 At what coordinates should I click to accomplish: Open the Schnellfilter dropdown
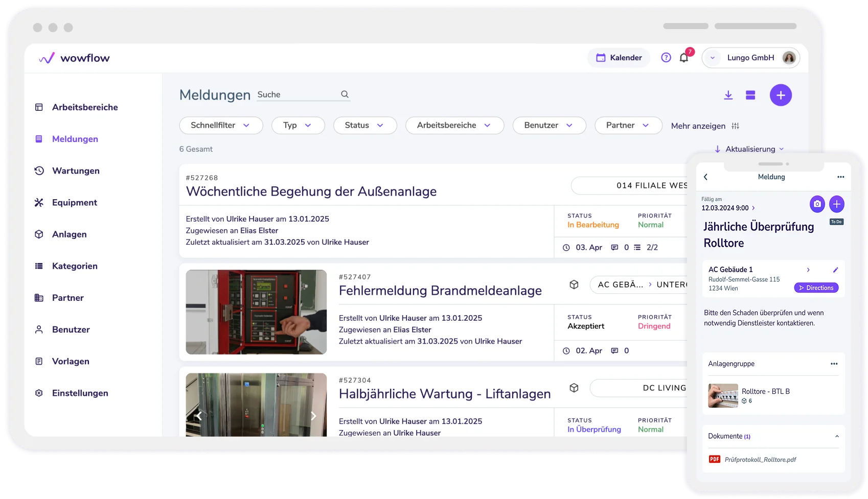(x=221, y=125)
